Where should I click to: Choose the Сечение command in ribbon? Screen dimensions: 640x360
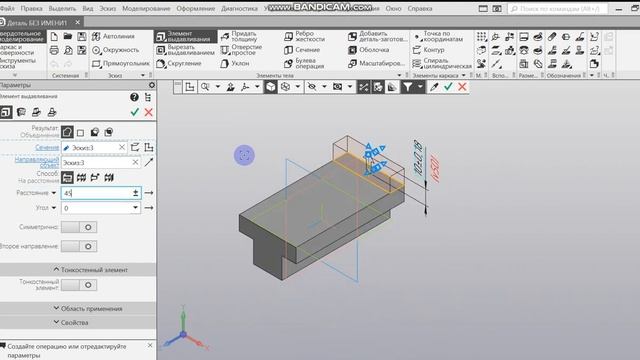click(302, 50)
